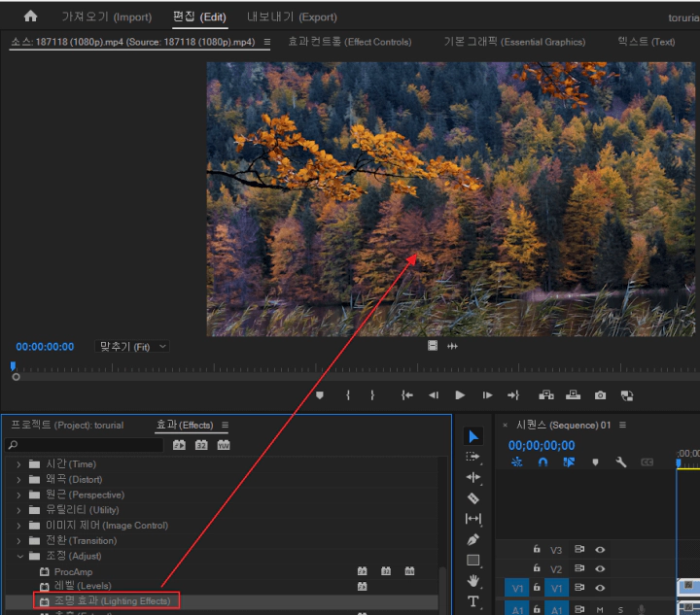Select the Rectangle tool

pyautogui.click(x=473, y=561)
